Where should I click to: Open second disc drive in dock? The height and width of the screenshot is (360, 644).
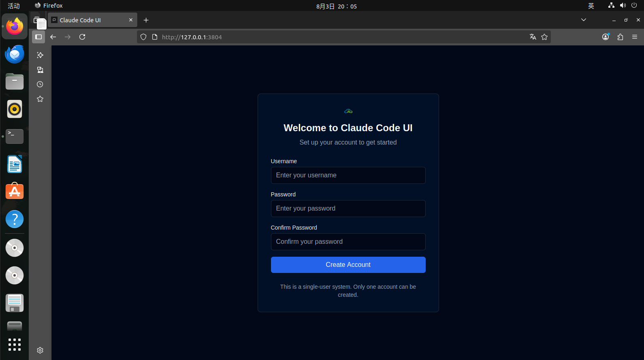click(15, 275)
